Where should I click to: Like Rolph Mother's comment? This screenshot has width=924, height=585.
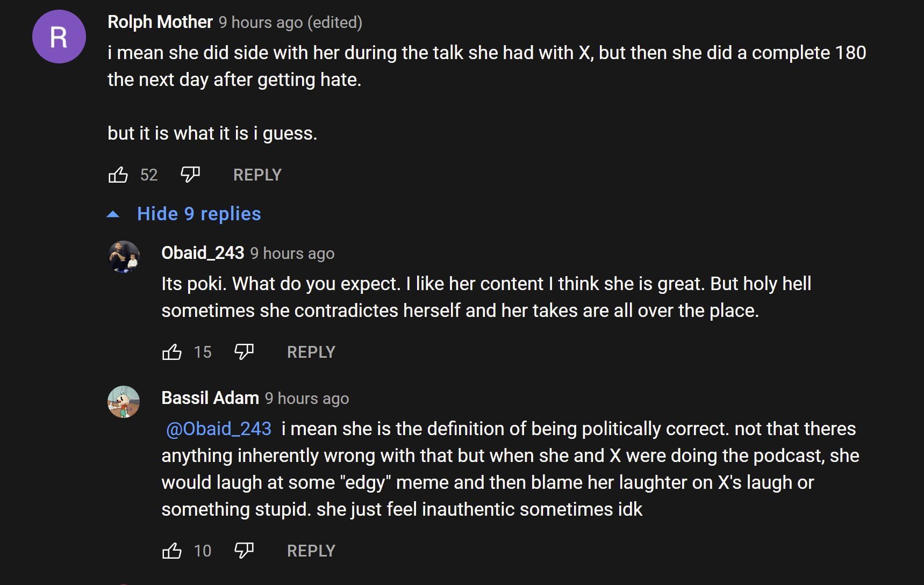coord(118,175)
